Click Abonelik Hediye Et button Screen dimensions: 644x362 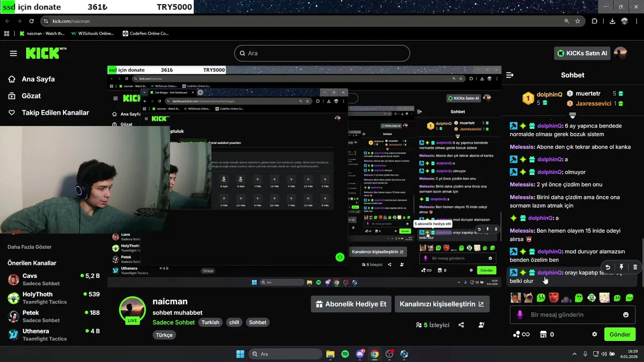click(x=351, y=304)
